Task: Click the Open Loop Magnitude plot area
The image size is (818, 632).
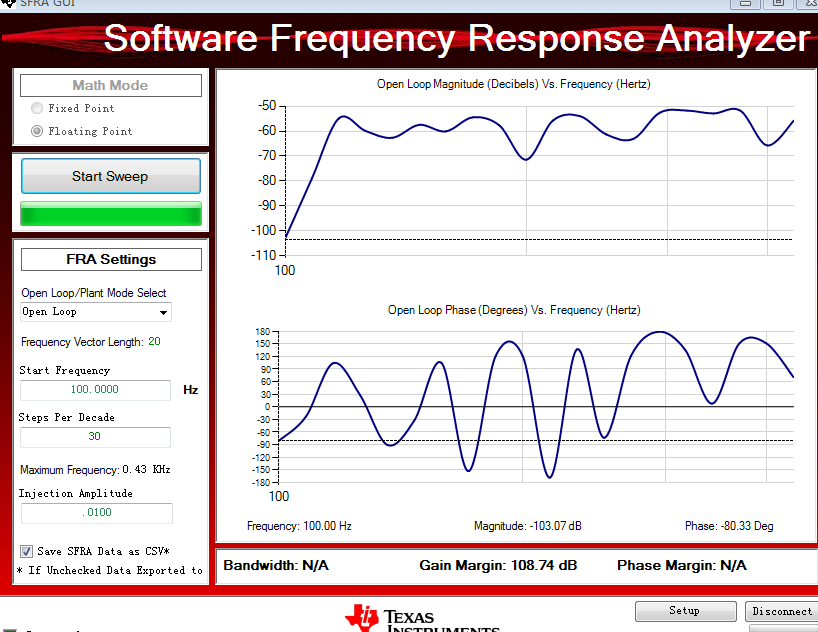Action: point(539,181)
